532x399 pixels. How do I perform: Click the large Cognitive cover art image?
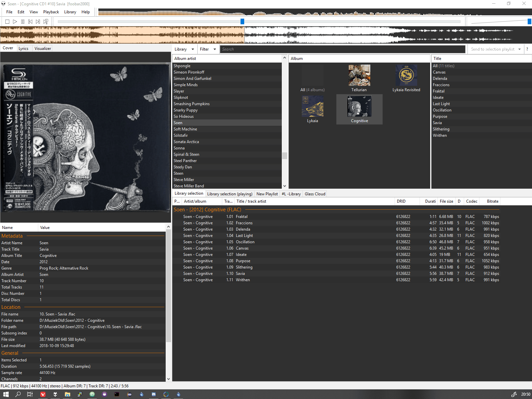tap(86, 137)
